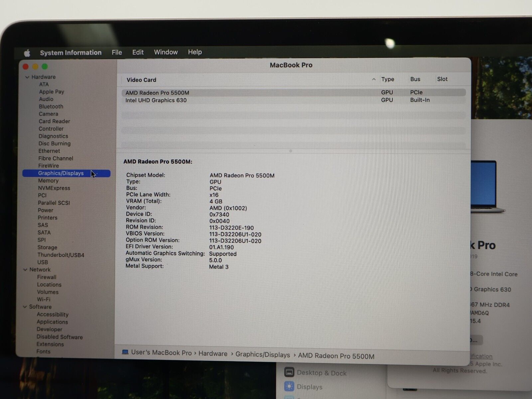Screen dimensions: 532x399
Task: Click the green zoom window button
Action: point(45,66)
